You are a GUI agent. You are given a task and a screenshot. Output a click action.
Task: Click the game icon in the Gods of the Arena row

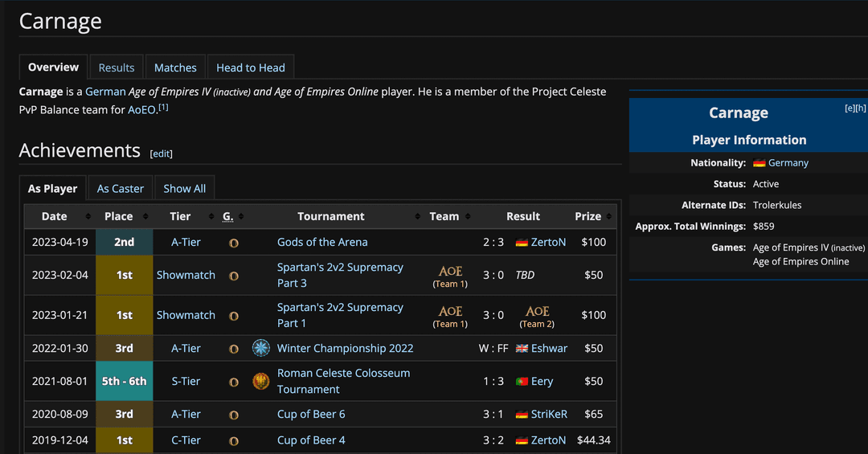pos(234,243)
